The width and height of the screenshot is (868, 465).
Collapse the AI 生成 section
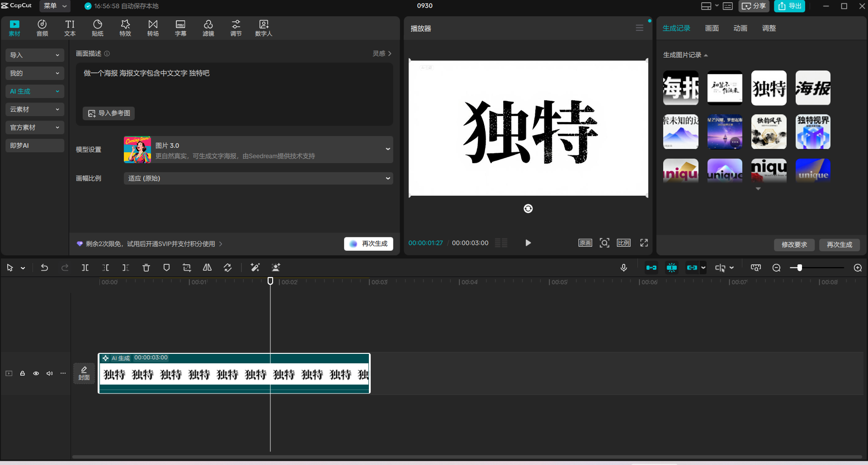(x=35, y=91)
